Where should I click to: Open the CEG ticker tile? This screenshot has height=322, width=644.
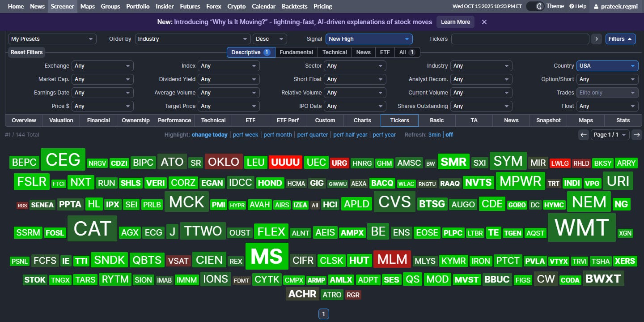63,159
